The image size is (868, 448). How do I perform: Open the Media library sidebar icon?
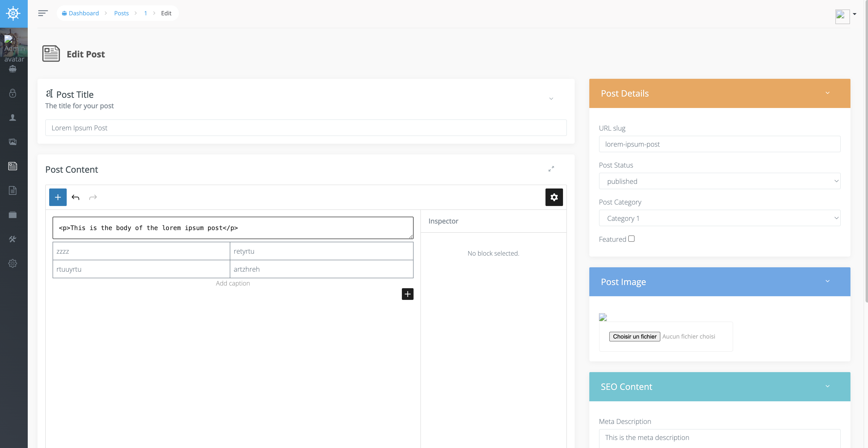pyautogui.click(x=13, y=142)
